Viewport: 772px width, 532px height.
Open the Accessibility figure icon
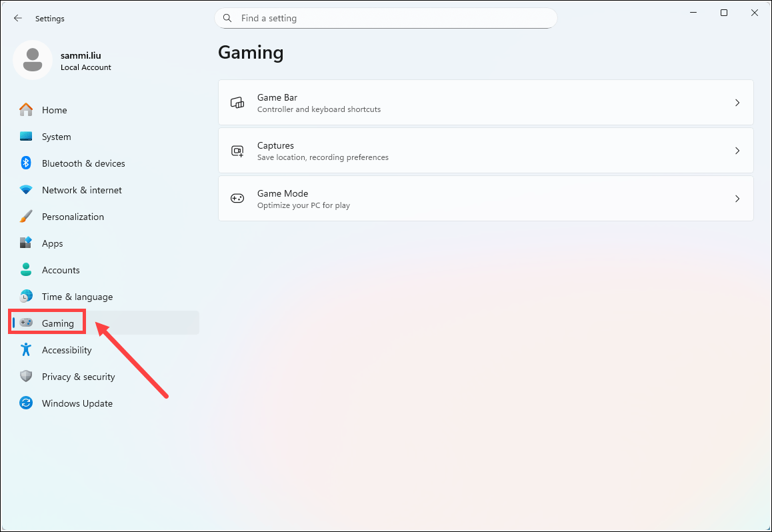point(26,350)
